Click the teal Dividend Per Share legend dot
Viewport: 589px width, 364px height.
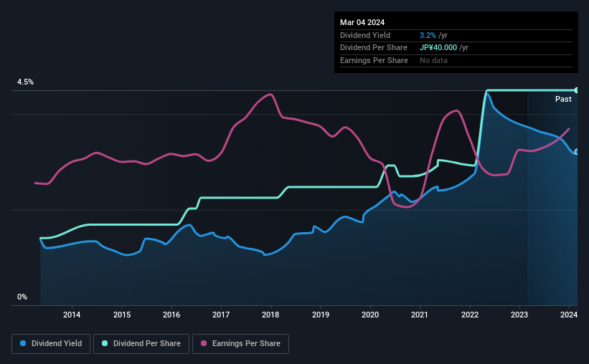pyautogui.click(x=105, y=343)
